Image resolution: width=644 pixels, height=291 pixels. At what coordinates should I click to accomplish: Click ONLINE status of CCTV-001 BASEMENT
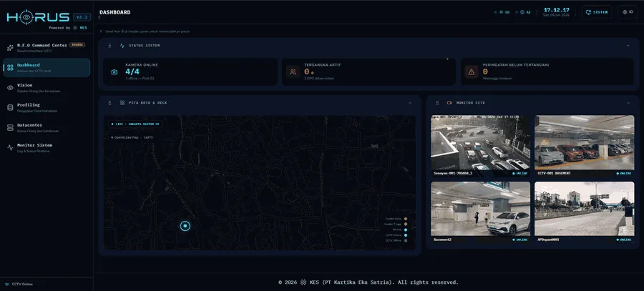(x=624, y=174)
